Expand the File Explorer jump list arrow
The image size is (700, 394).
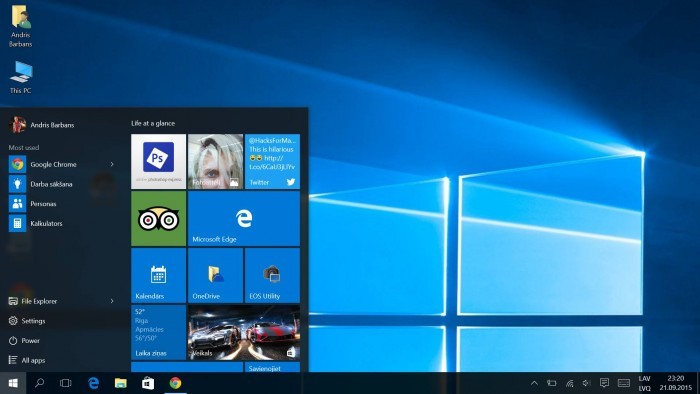[x=112, y=301]
